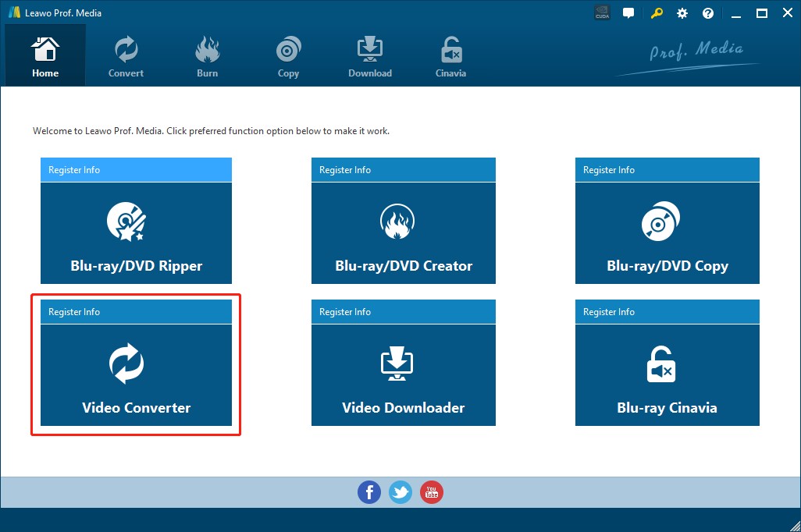Screen dimensions: 801x532
Task: Click the Twitter bird icon
Action: (400, 492)
